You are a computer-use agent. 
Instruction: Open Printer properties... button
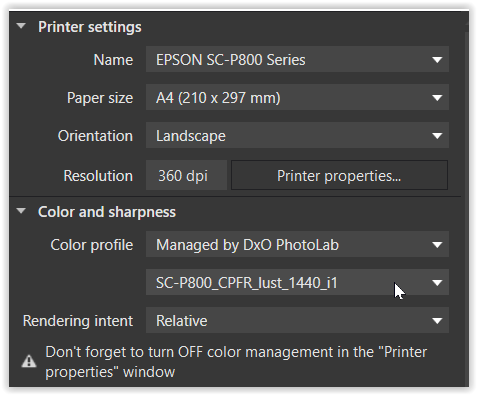click(x=339, y=175)
